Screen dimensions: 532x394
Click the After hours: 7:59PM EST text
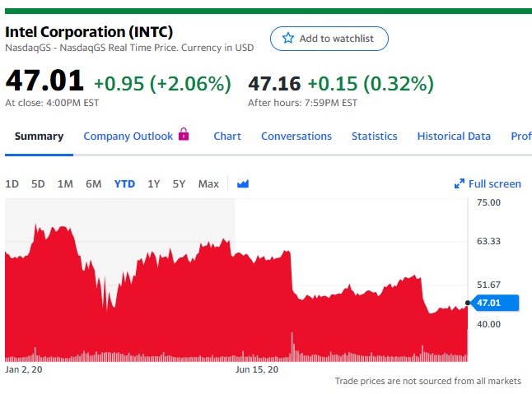[x=302, y=103]
